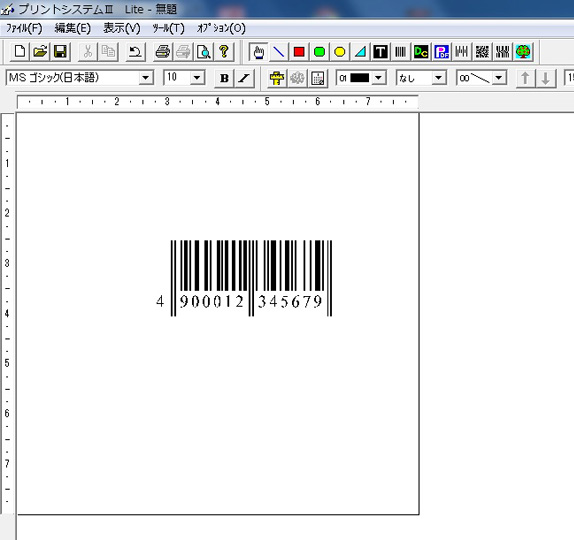Image resolution: width=574 pixels, height=540 pixels.
Task: Save the layout with the floppy disk icon
Action: [60, 52]
